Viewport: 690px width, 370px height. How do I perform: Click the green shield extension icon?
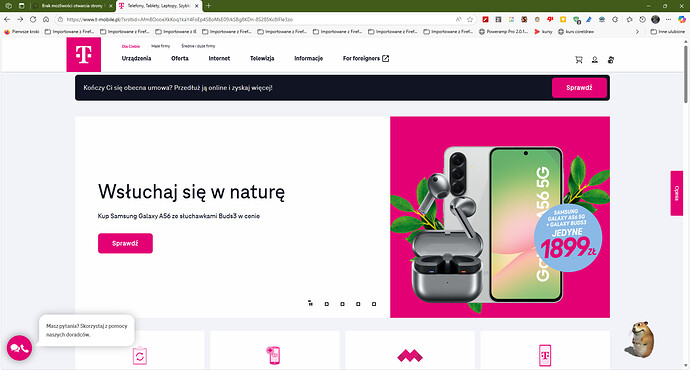click(576, 19)
